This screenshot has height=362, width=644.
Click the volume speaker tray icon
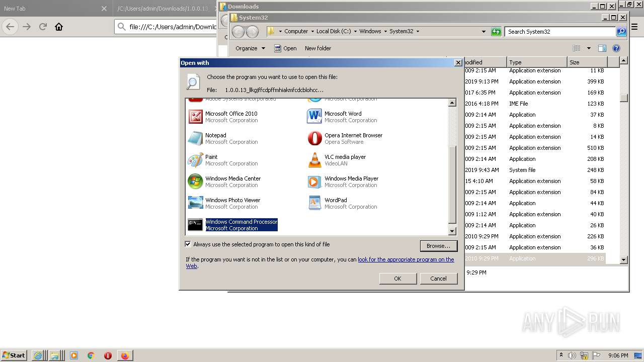coord(572,355)
